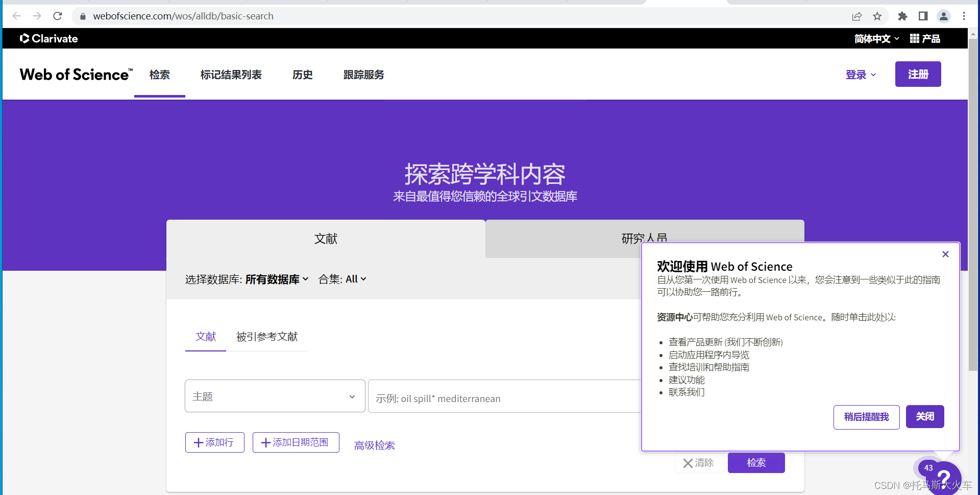Switch to 被引参考文献 sub-tab

(x=267, y=337)
